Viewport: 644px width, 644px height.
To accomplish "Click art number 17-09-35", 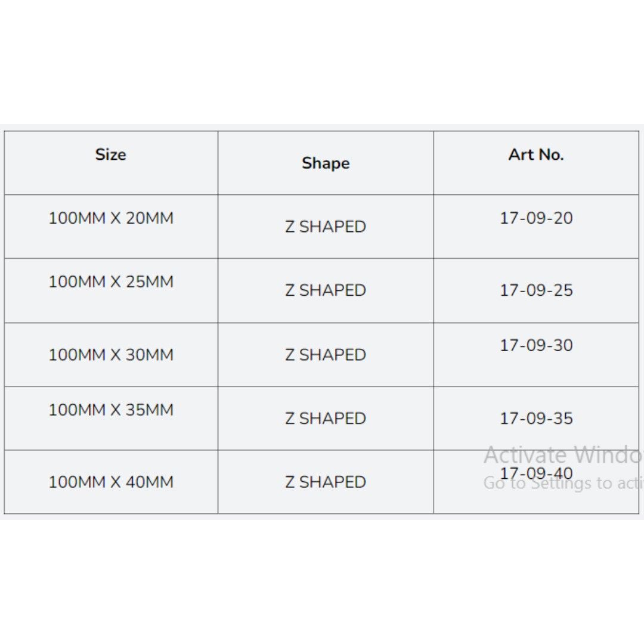I will tap(536, 419).
